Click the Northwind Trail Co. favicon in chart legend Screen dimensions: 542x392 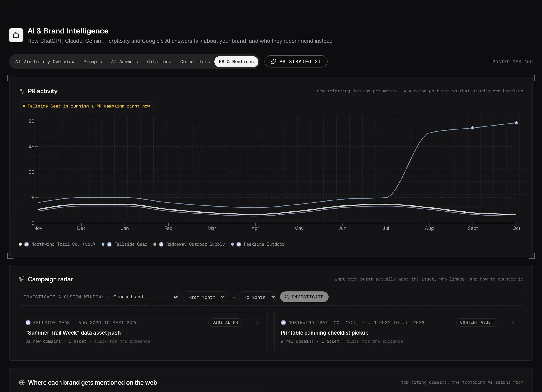[x=26, y=244]
